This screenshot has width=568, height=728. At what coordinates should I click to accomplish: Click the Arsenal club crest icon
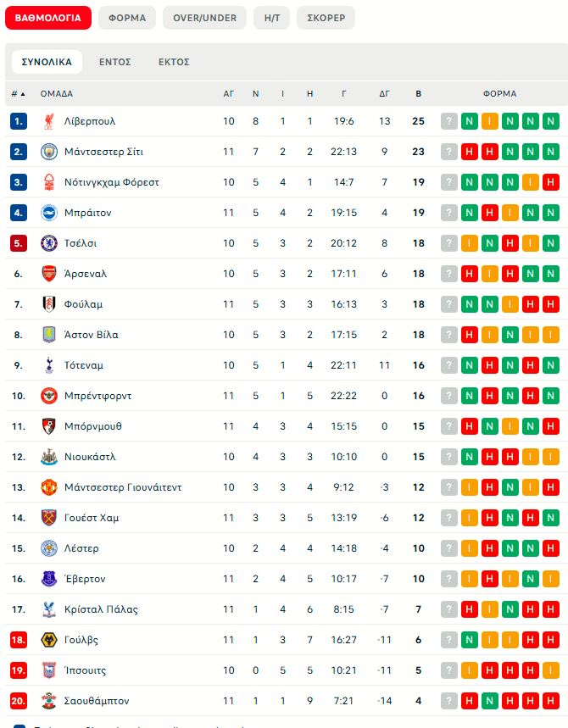tap(48, 274)
